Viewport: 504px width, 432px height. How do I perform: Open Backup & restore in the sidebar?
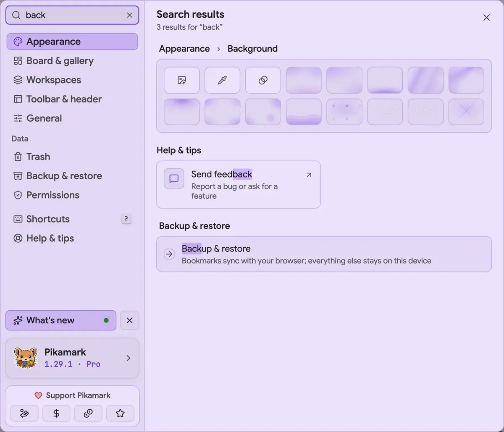tap(72, 176)
